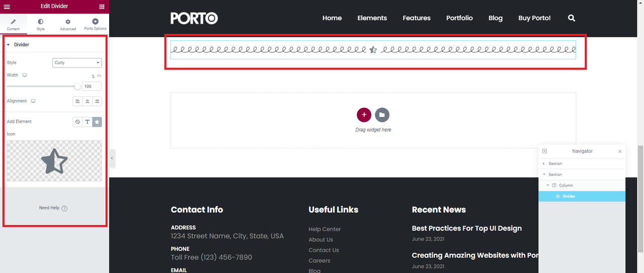This screenshot has width=644, height=273.
Task: Collapse the Column item in Navigator
Action: (x=548, y=185)
